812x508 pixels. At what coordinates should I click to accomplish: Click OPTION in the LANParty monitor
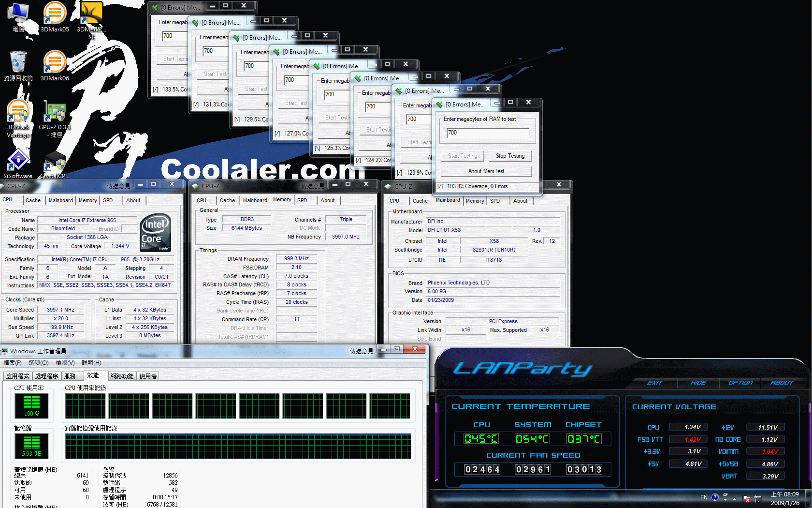(x=740, y=383)
